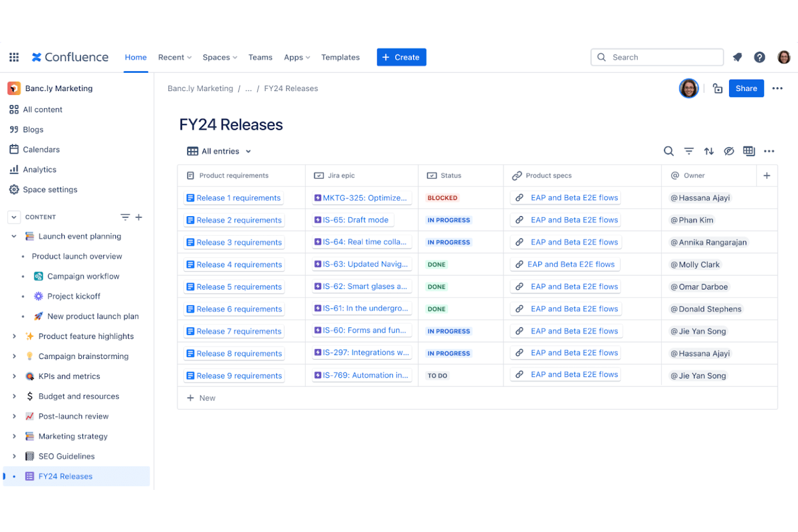798x532 pixels.
Task: Click the breadcrumb ellipsis
Action: pos(249,88)
